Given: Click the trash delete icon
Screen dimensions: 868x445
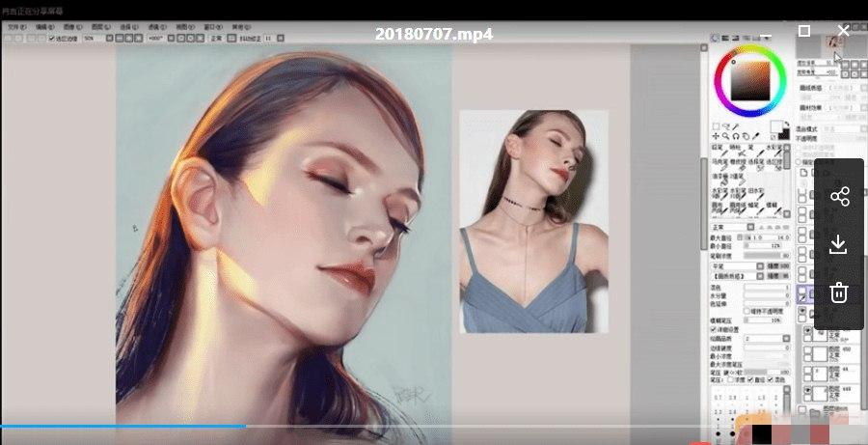Looking at the screenshot, I should 839,292.
